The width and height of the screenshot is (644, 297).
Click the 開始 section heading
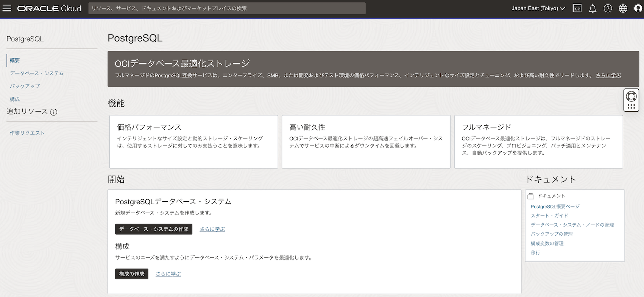(116, 179)
